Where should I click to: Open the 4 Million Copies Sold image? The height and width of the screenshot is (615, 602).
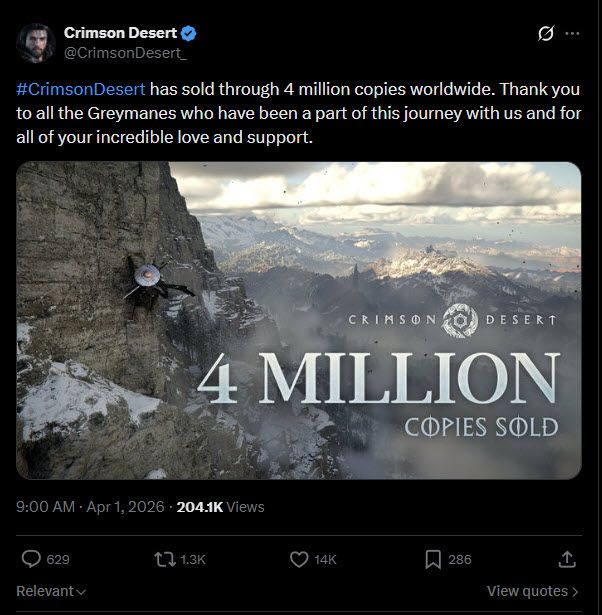point(298,320)
